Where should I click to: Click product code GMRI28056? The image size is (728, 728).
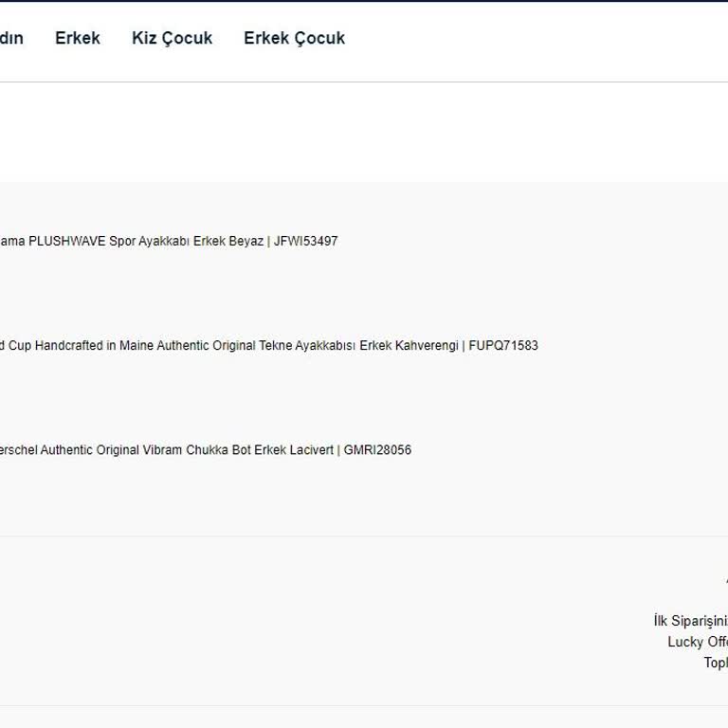coord(377,450)
